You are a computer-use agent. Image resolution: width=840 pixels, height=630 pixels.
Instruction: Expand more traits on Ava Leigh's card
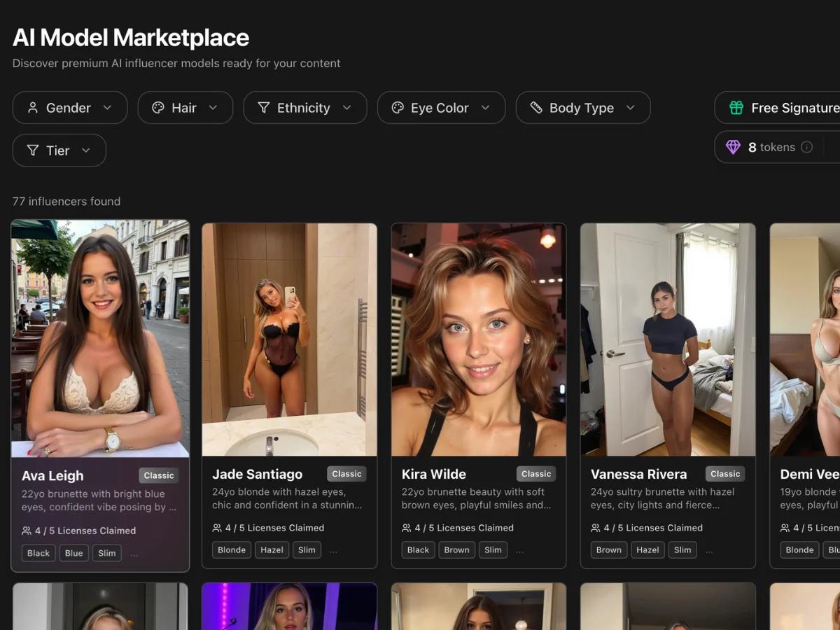click(x=134, y=553)
